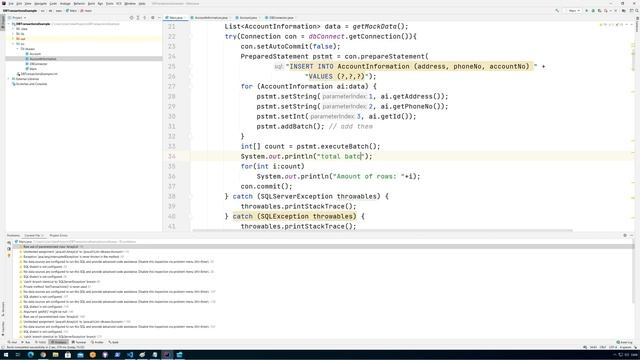Viewport: 640px width, 360px height.
Task: Select the DBConnector class in project tree
Action: 37,64
